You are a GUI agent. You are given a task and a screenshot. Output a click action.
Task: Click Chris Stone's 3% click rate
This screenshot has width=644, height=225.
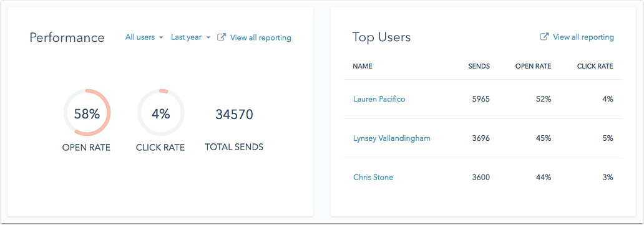[x=608, y=178]
